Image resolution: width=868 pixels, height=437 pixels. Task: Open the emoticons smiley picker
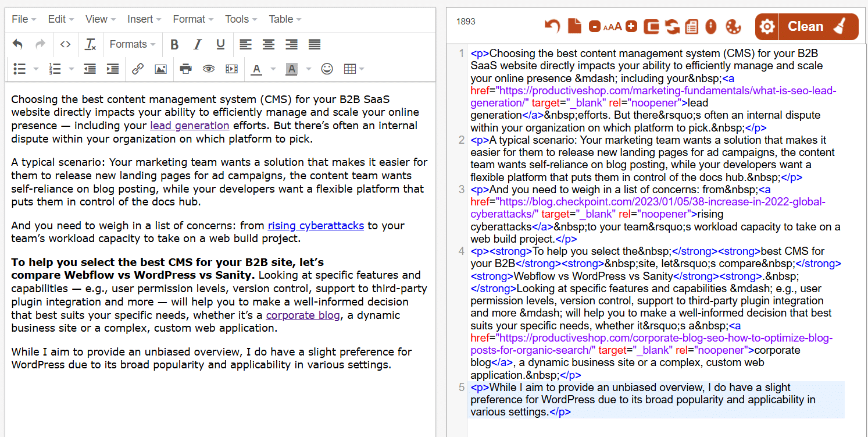[x=327, y=69]
